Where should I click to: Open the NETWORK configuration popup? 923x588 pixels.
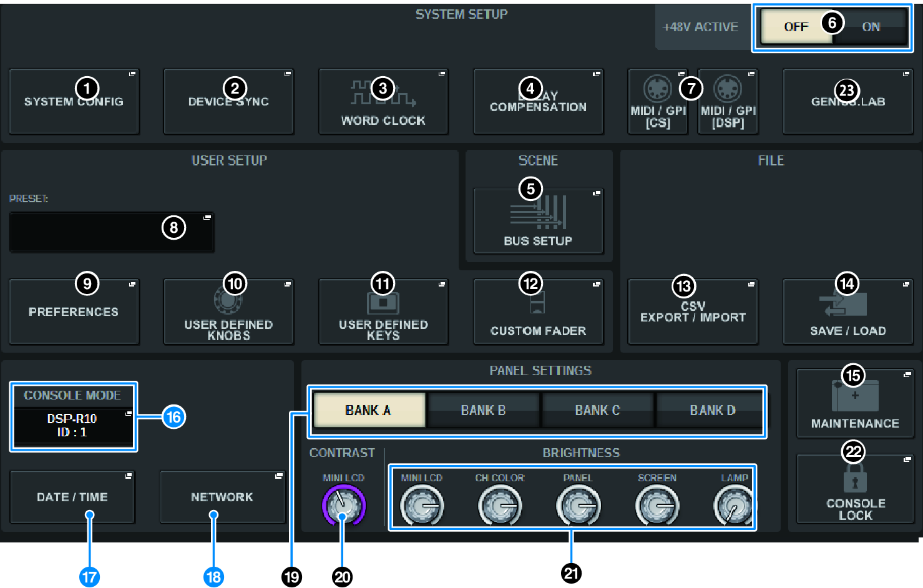pyautogui.click(x=222, y=497)
